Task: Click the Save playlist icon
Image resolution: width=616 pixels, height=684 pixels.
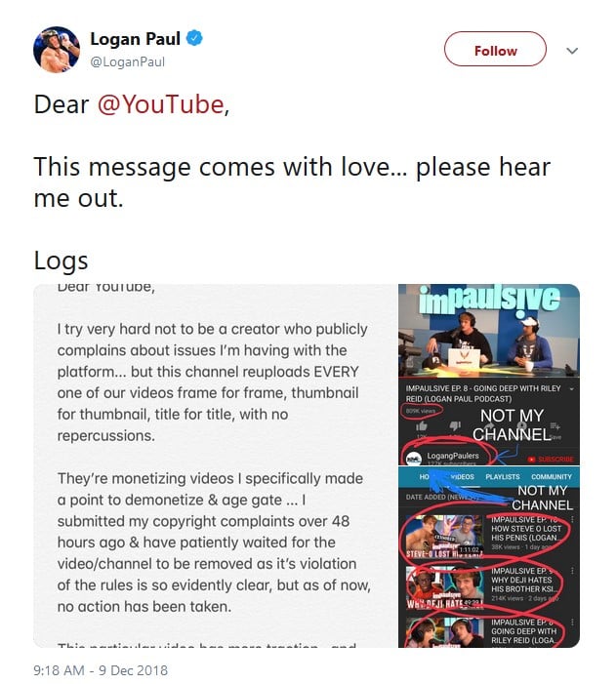Action: 554,425
